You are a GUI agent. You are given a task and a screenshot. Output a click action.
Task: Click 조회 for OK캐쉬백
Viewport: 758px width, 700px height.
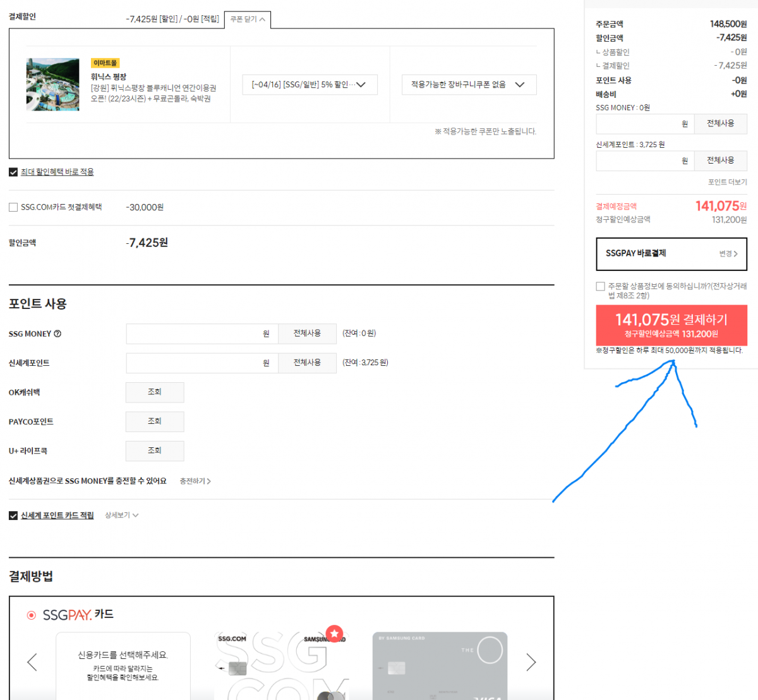pos(155,392)
